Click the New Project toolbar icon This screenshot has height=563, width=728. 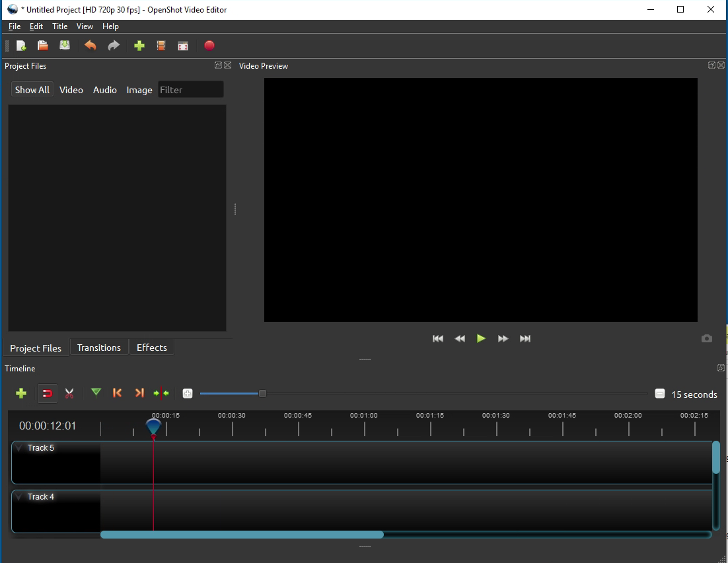click(21, 46)
